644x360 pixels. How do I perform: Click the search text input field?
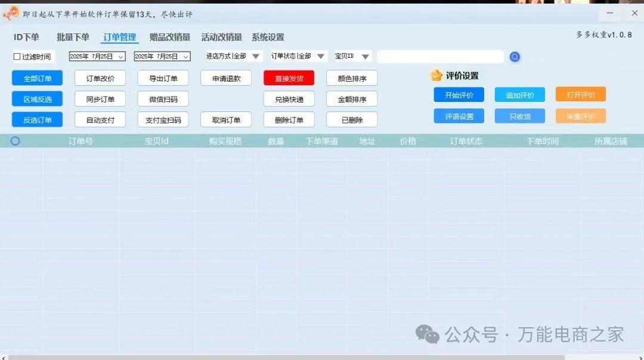point(440,57)
